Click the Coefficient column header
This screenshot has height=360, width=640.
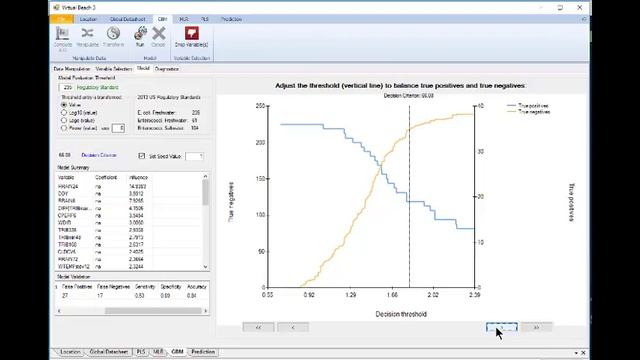point(106,178)
